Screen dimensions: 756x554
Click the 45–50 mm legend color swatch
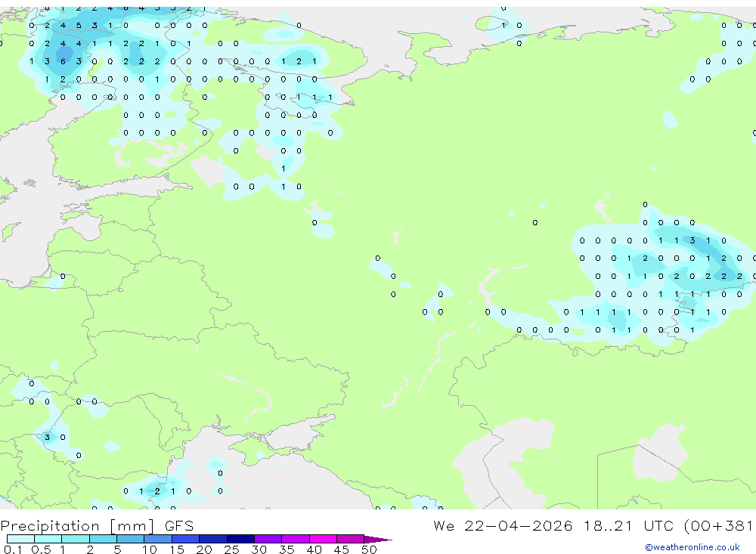351,539
